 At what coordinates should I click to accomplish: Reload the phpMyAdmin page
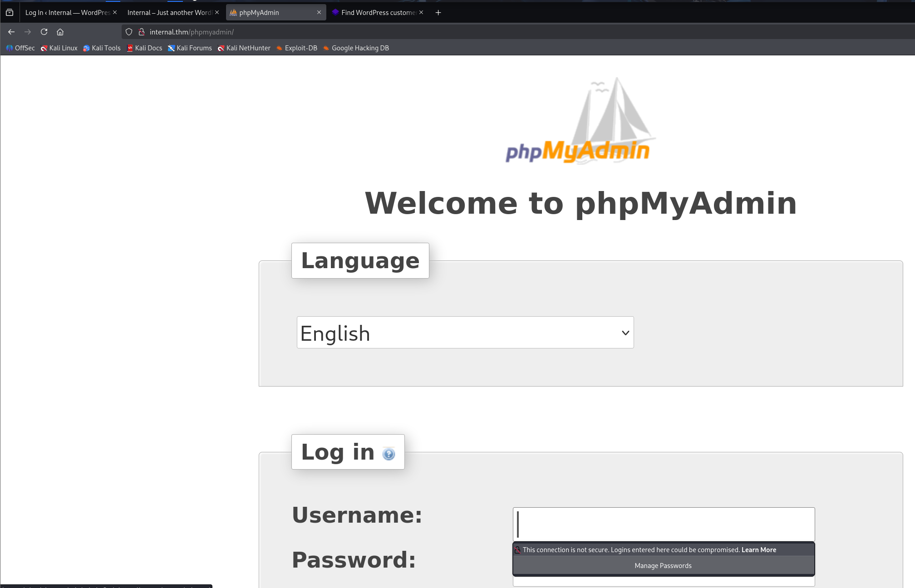44,32
